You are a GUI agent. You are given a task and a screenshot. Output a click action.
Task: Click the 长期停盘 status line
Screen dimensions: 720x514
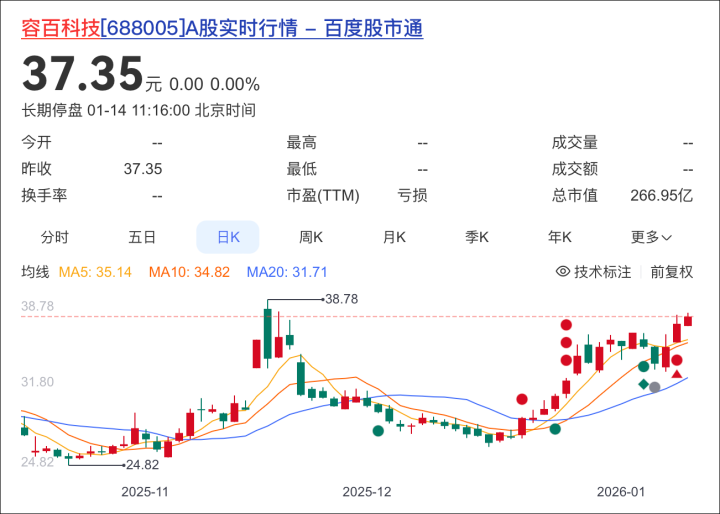coord(138,110)
